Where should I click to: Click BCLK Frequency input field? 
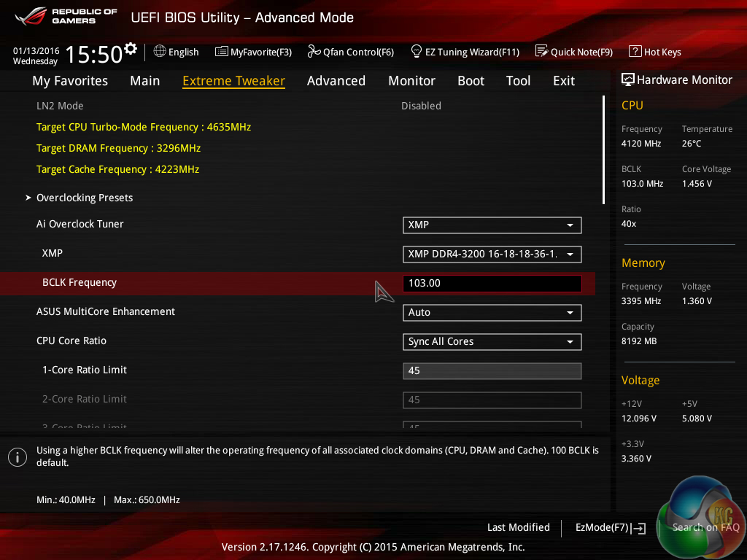tap(492, 284)
